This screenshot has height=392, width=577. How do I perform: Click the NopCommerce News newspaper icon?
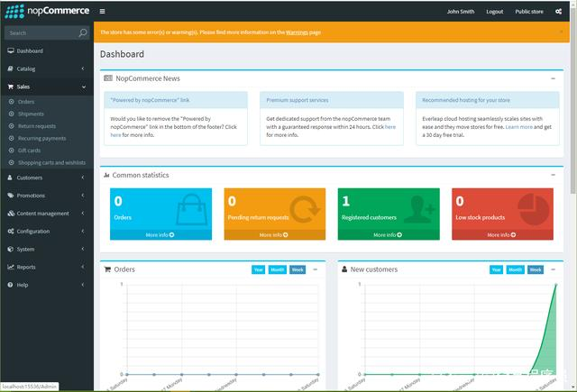click(108, 78)
